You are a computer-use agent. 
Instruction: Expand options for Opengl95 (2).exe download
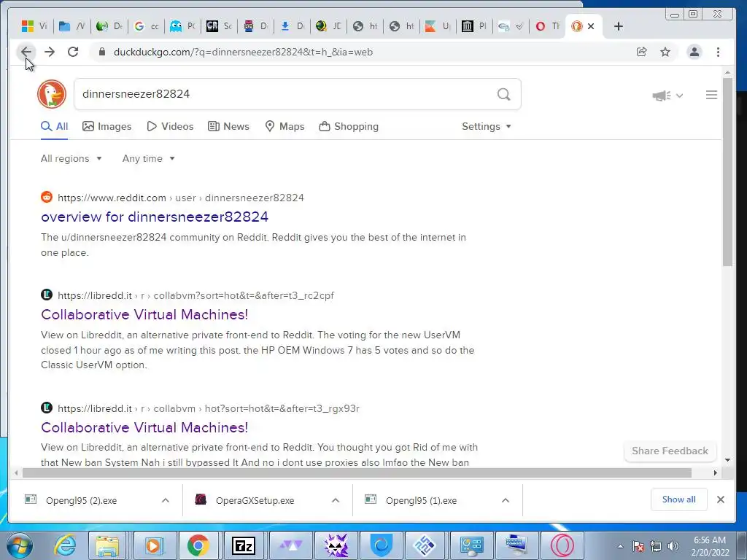coord(166,500)
